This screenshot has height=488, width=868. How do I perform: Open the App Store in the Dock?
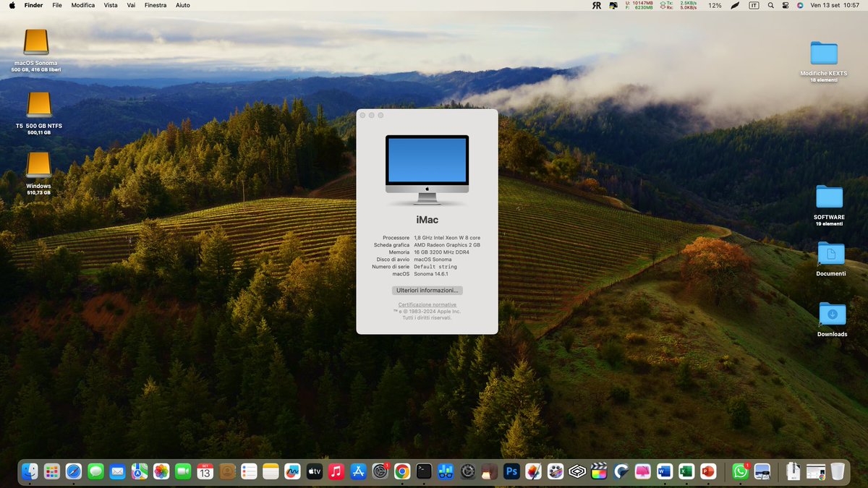point(358,471)
